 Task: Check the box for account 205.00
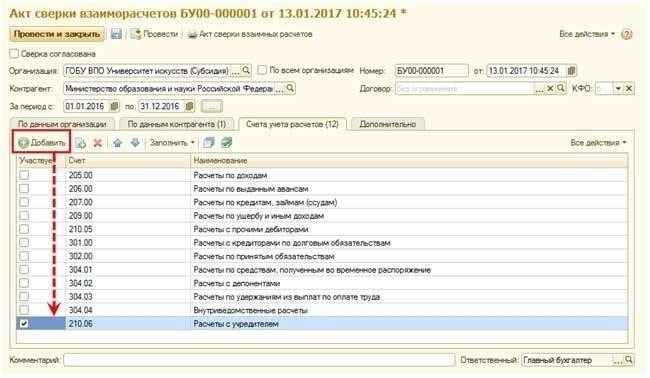[24, 175]
